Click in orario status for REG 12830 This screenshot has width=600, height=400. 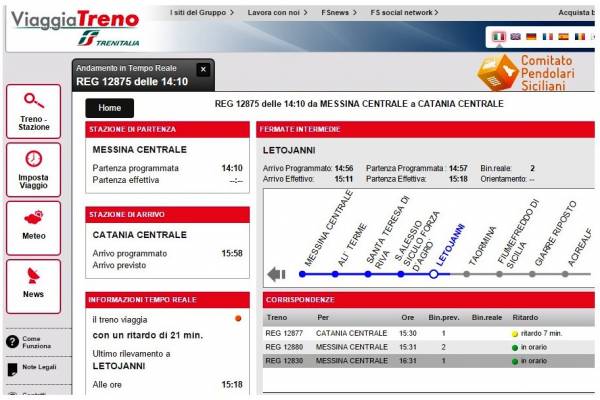coord(530,361)
